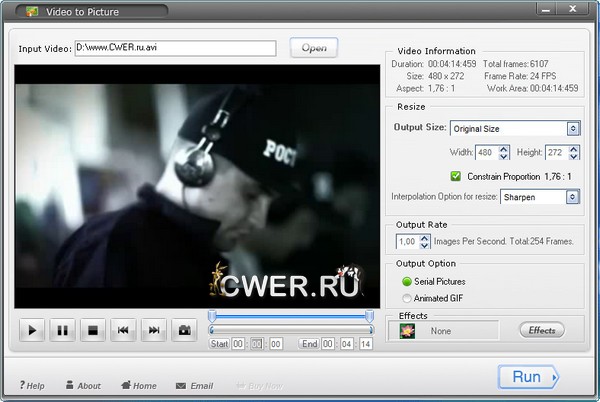Expand the Output Size dropdown
600x402 pixels.
coord(573,128)
